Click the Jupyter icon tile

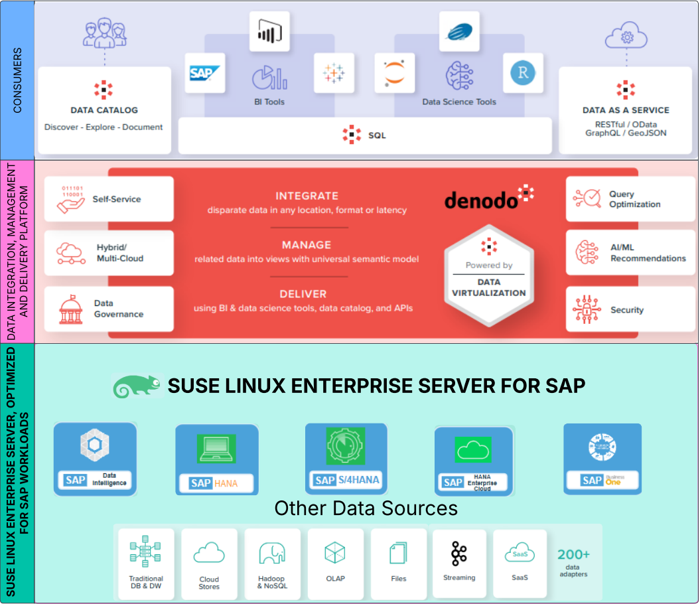pyautogui.click(x=394, y=73)
